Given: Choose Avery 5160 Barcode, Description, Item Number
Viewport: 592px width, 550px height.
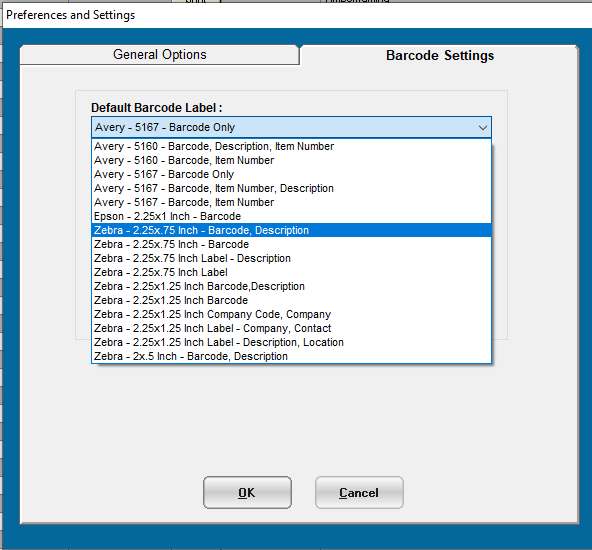Looking at the screenshot, I should point(291,146).
